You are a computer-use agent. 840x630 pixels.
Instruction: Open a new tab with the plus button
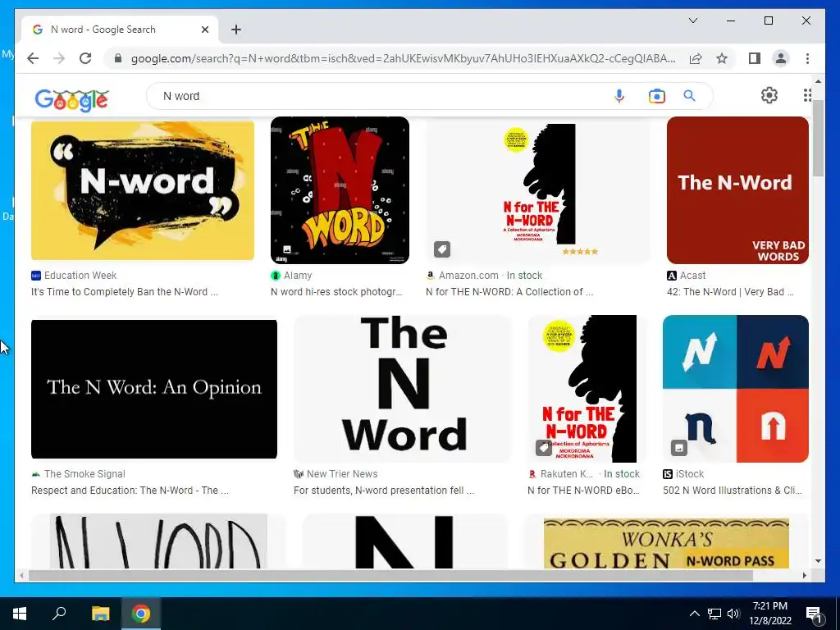(236, 30)
